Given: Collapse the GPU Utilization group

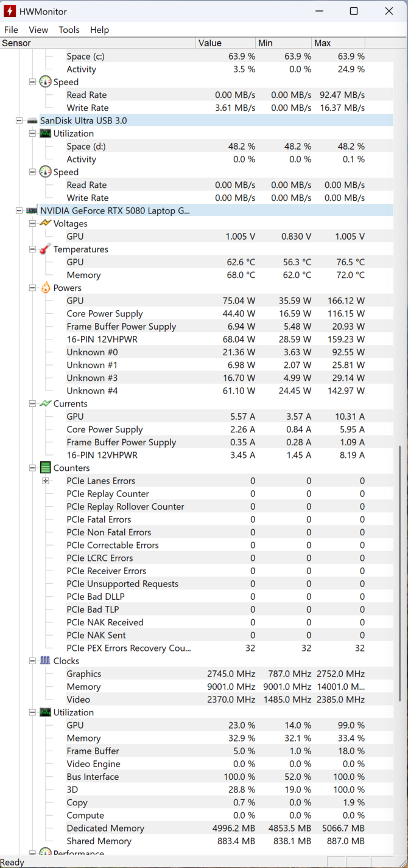Looking at the screenshot, I should (32, 712).
